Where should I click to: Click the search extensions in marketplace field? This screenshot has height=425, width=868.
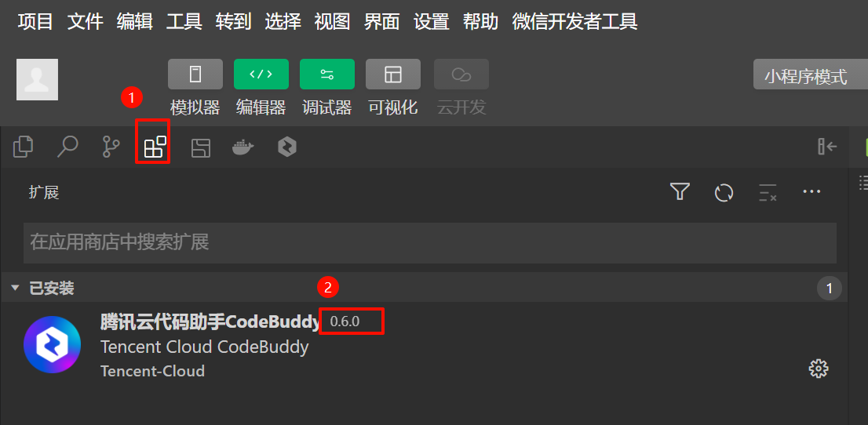[x=430, y=243]
